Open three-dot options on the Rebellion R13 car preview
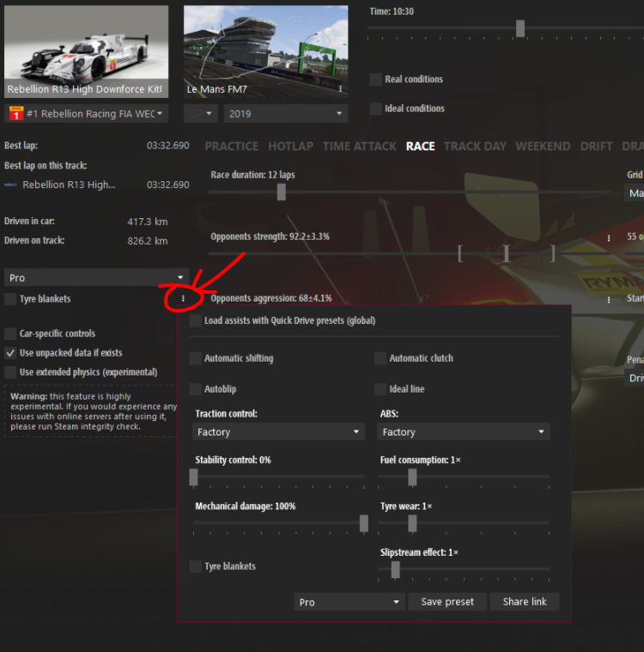 [x=161, y=89]
